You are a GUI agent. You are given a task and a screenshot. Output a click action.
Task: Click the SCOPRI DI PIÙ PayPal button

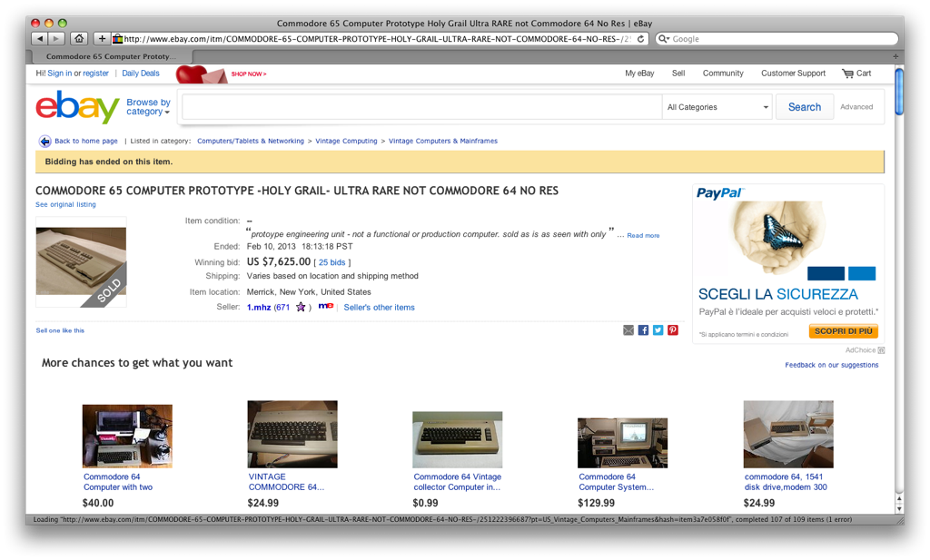(x=844, y=331)
